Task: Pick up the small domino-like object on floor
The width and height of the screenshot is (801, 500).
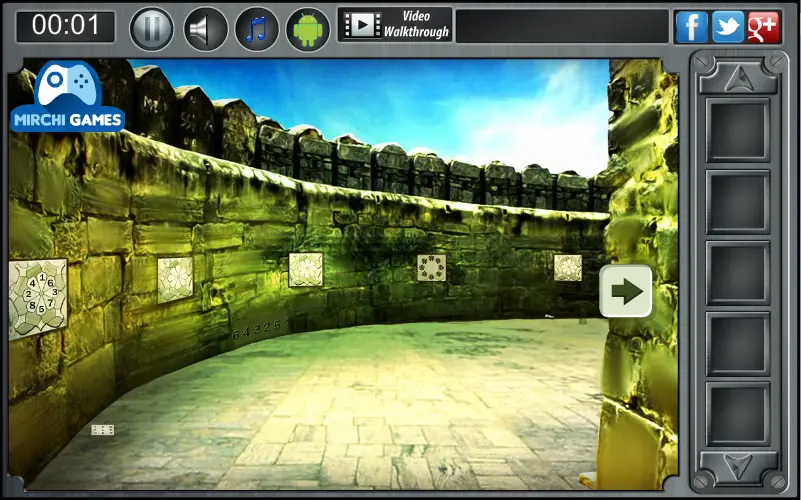Action: 103,430
